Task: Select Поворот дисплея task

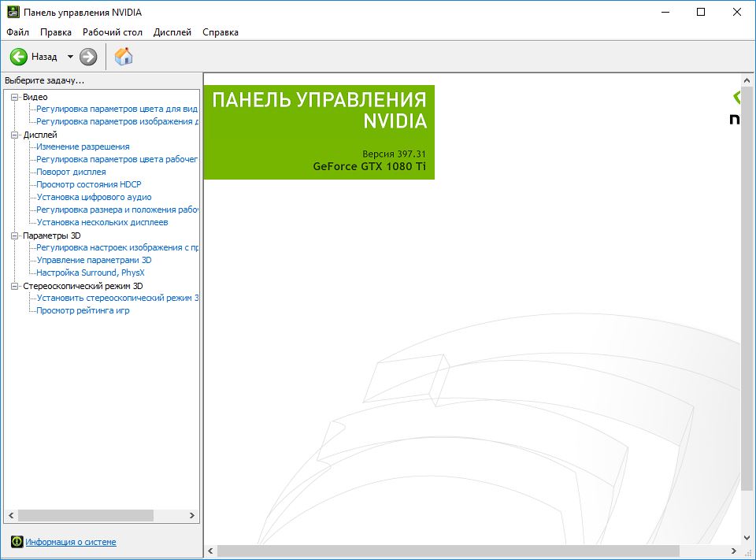Action: point(71,172)
